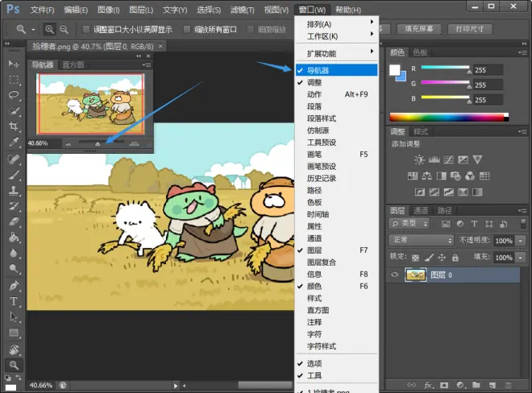Select the Blur tool
The height and width of the screenshot is (393, 532).
pos(14,253)
